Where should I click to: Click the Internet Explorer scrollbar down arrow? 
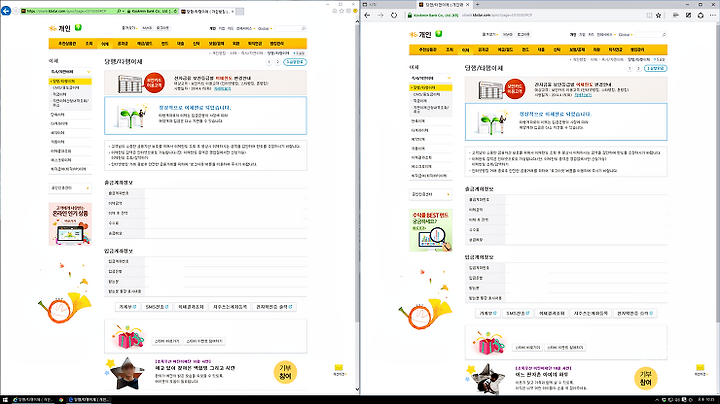(357, 390)
